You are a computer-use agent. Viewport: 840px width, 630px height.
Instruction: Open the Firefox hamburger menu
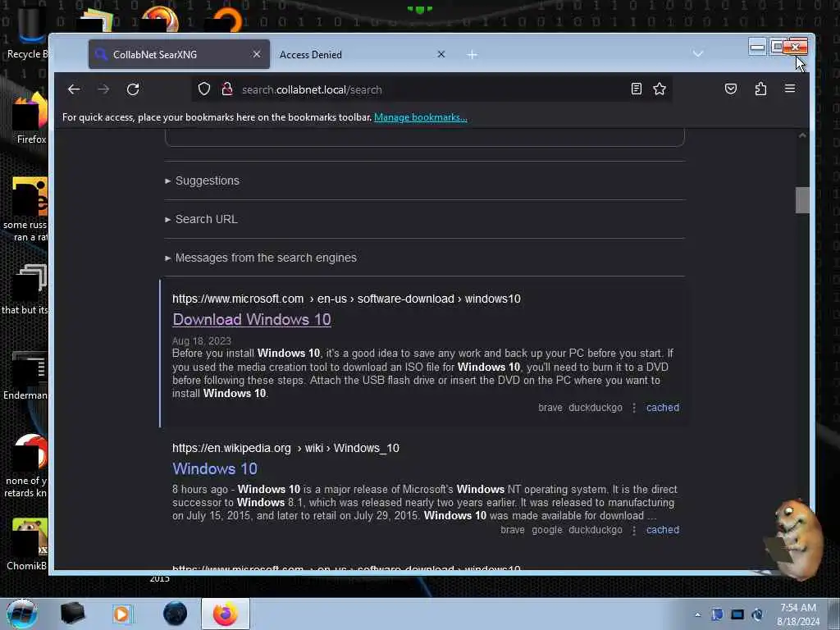click(x=790, y=89)
